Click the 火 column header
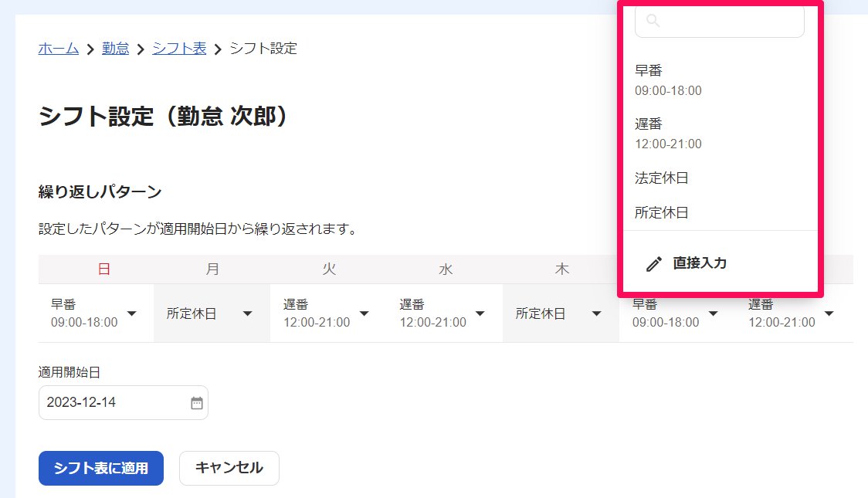This screenshot has height=498, width=868. 329,269
